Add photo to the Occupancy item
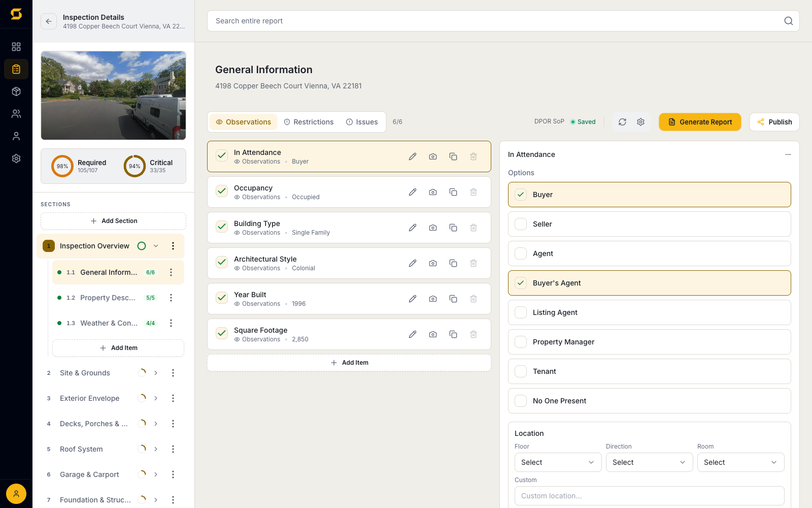The image size is (812, 508). pyautogui.click(x=433, y=192)
